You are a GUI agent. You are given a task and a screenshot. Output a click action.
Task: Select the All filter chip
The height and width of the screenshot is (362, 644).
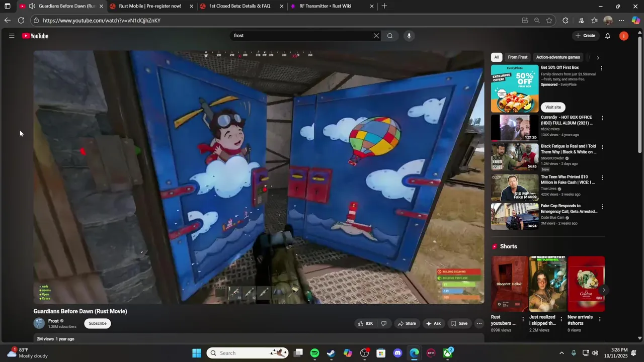(x=497, y=57)
